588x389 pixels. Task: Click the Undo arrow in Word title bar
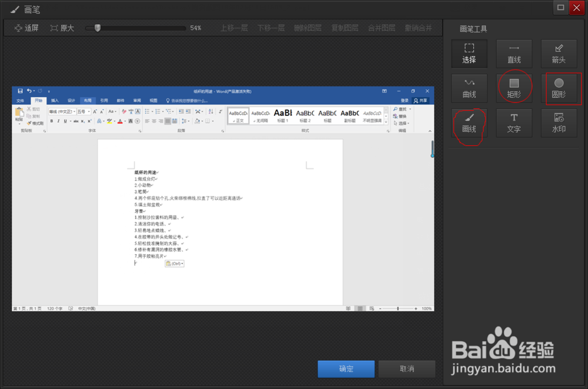tap(29, 91)
